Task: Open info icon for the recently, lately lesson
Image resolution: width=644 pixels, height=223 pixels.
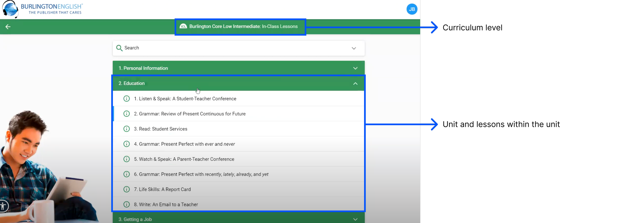Action: point(126,174)
